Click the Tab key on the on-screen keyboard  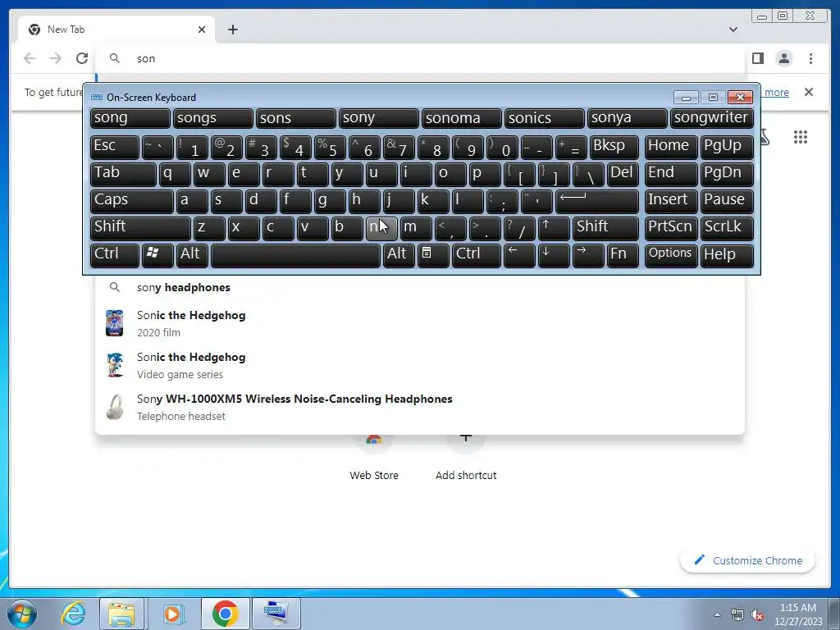123,174
